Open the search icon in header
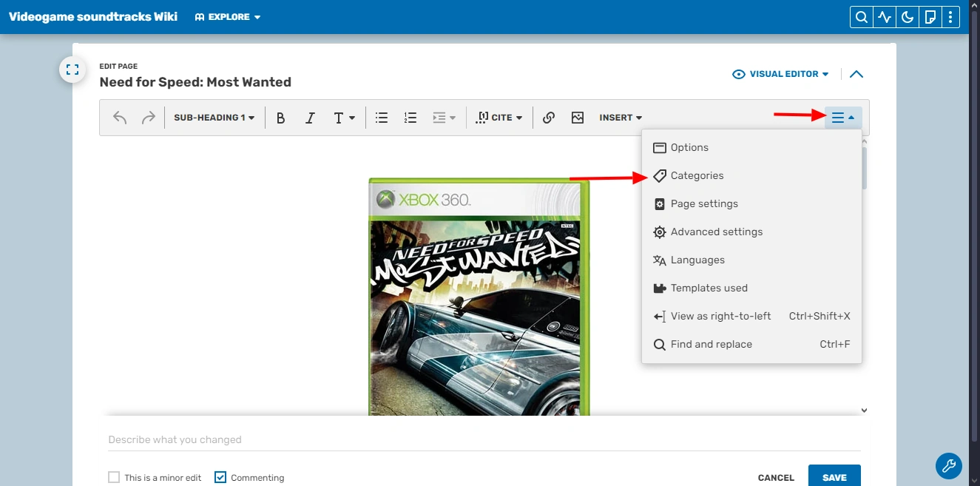Screen dimensions: 980x486 click(x=861, y=17)
